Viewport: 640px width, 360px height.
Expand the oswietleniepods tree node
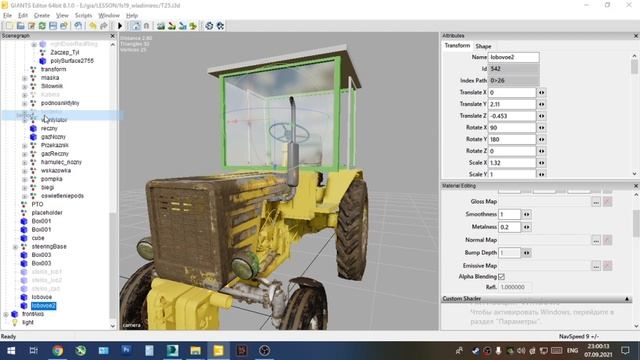click(x=24, y=196)
